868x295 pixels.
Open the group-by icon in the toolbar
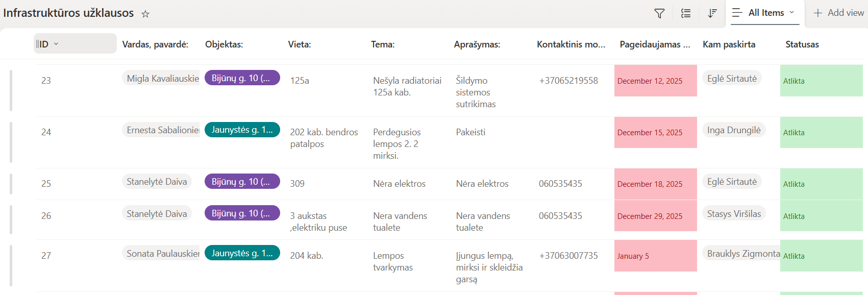(686, 13)
